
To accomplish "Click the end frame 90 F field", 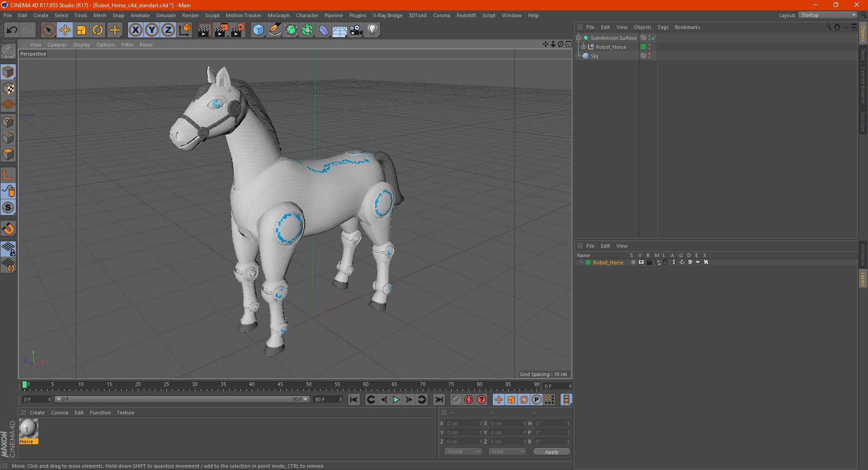I will (328, 399).
